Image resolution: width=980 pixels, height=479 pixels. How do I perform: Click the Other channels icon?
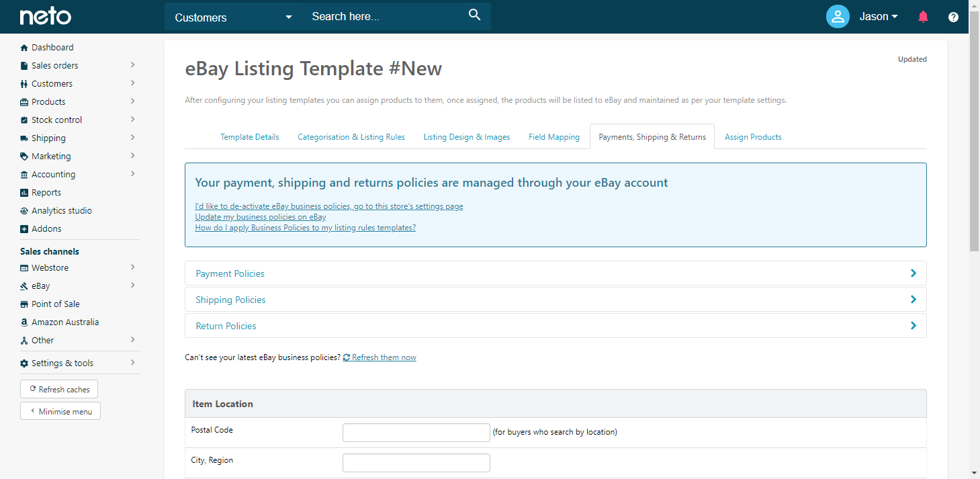24,341
